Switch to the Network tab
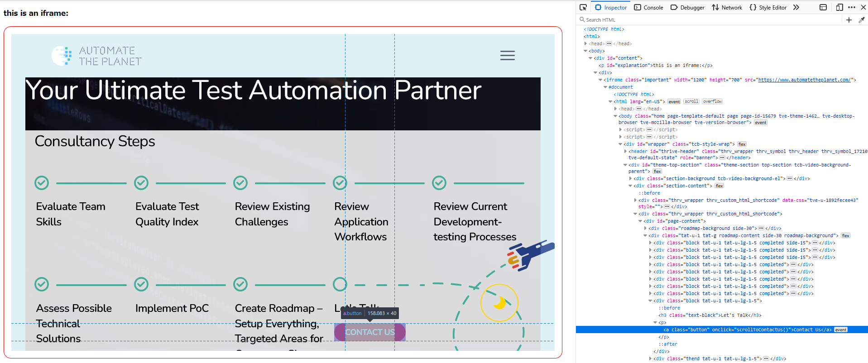Viewport: 868px width, 363px height. [x=727, y=7]
